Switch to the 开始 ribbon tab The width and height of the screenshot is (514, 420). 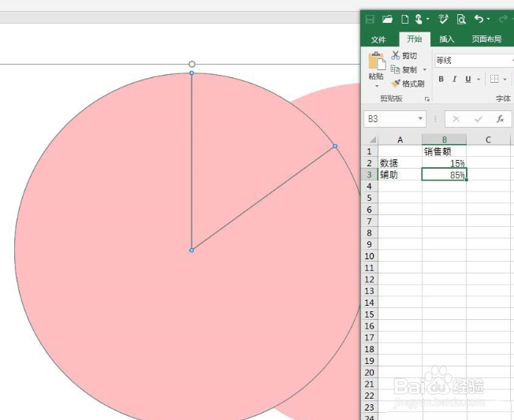coord(415,39)
